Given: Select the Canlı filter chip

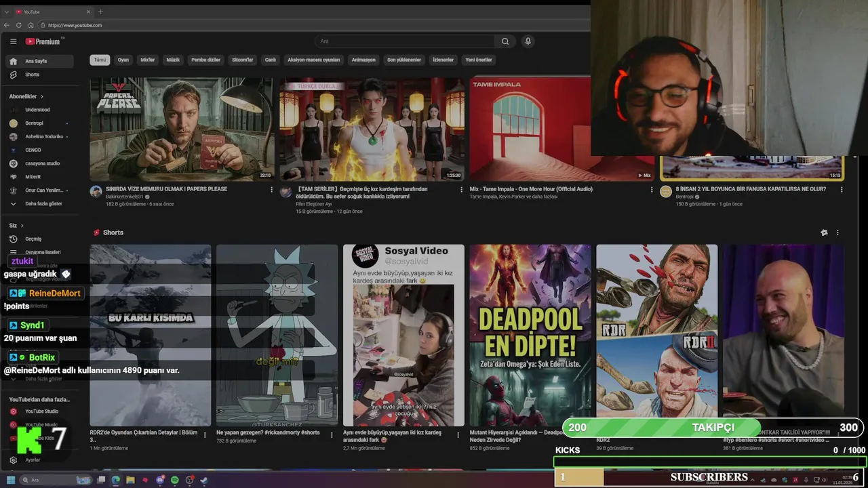Looking at the screenshot, I should [270, 60].
